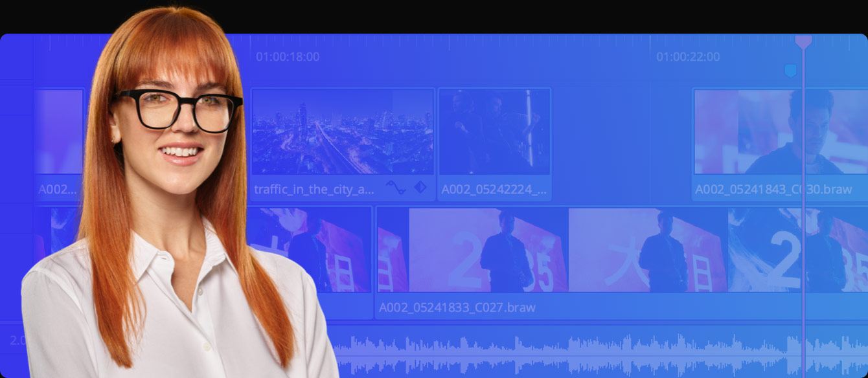Select clip A002_05242224 on the video track
Image resolution: width=868 pixels, height=378 pixels.
pyautogui.click(x=494, y=136)
